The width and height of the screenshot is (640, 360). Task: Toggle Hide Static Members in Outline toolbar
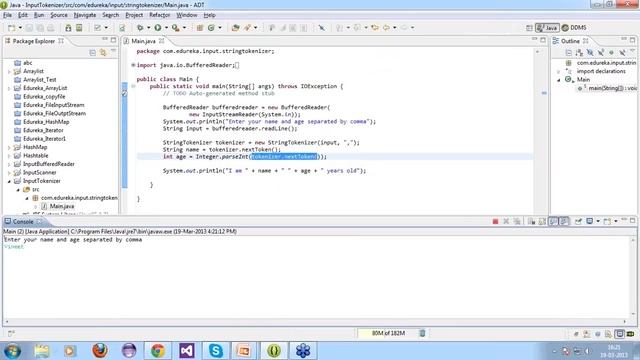(x=601, y=53)
